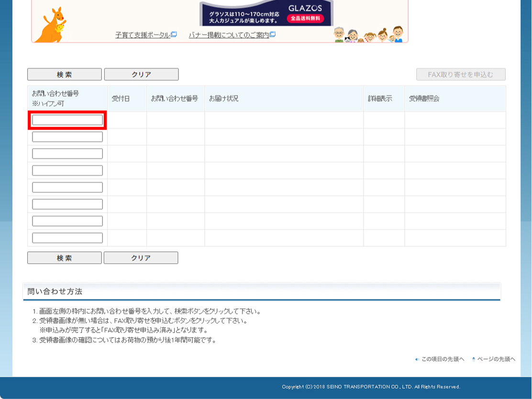This screenshot has width=532, height=399.
Task: Focus the third inquiry number input field
Action: [67, 154]
